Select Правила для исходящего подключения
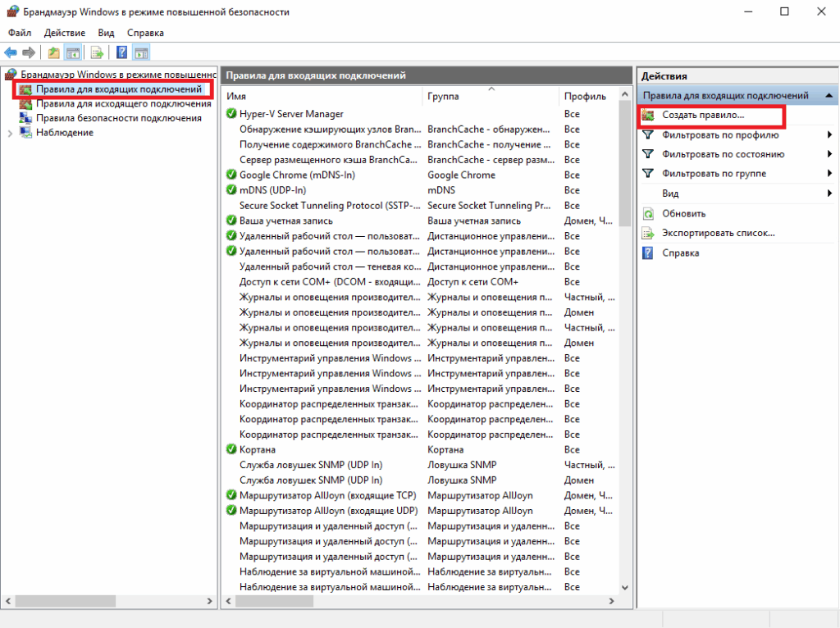840x628 pixels. pos(123,103)
